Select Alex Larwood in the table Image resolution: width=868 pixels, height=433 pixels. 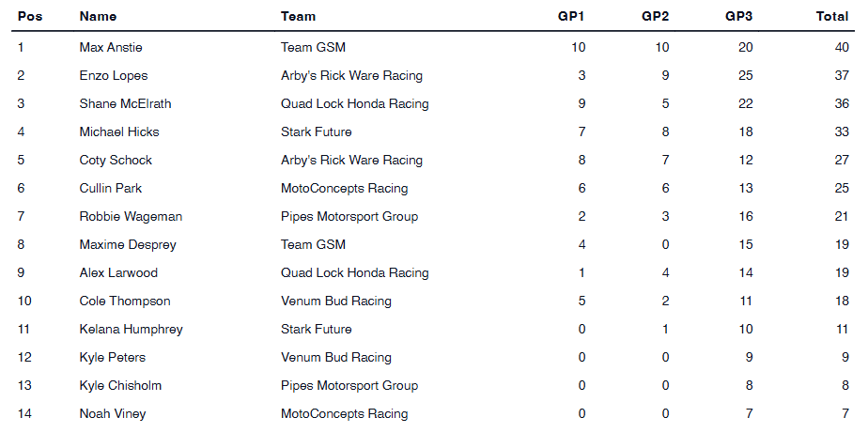118,272
